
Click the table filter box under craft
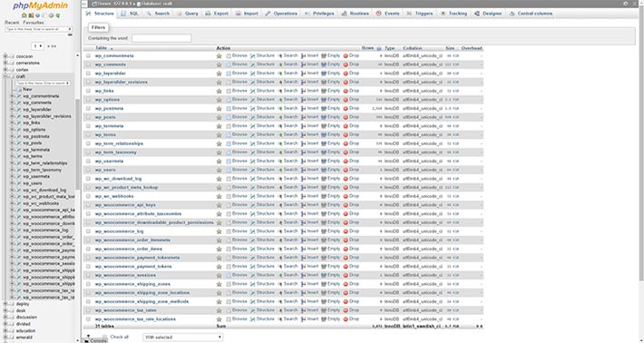coord(43,83)
